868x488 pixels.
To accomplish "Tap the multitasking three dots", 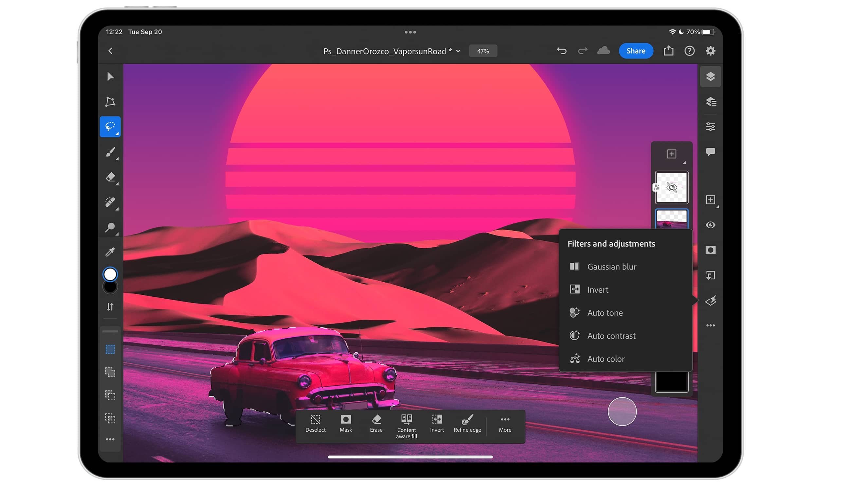I will tap(410, 32).
